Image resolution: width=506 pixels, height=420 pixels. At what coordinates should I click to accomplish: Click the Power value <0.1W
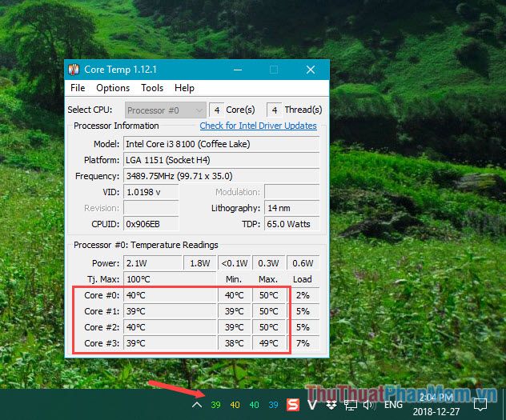point(235,263)
